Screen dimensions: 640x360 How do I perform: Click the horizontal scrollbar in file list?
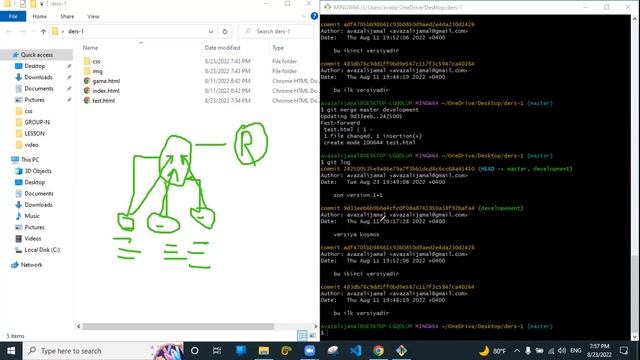click(x=178, y=327)
